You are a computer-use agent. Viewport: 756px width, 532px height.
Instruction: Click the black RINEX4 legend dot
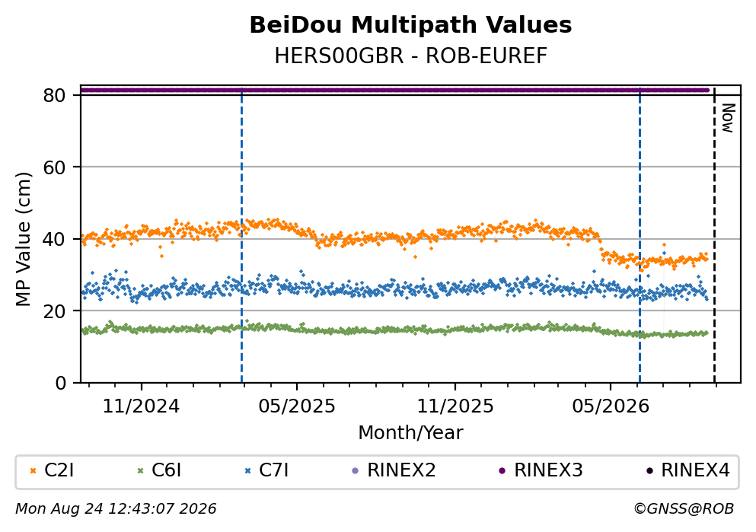[x=649, y=471]
